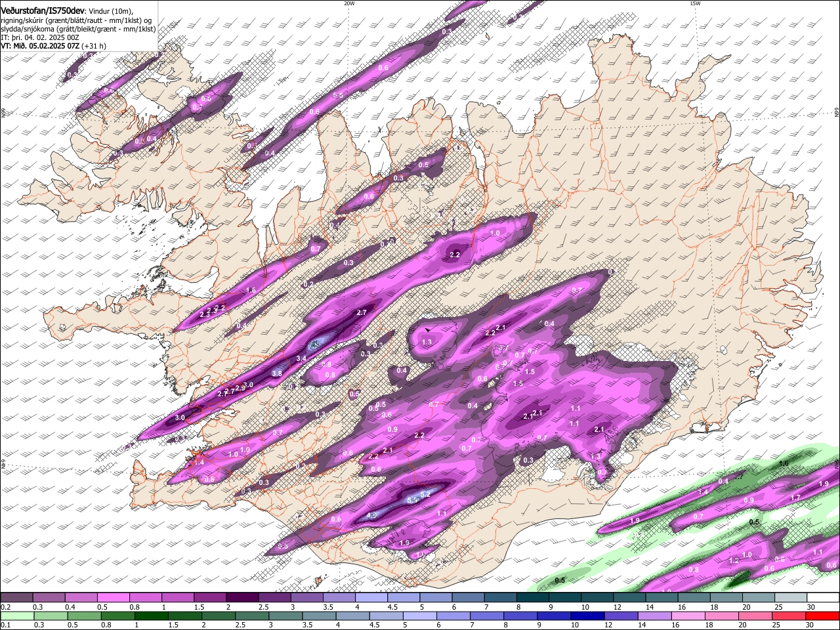
Task: Click the blue 8 swatch in lower legend
Action: [520, 616]
